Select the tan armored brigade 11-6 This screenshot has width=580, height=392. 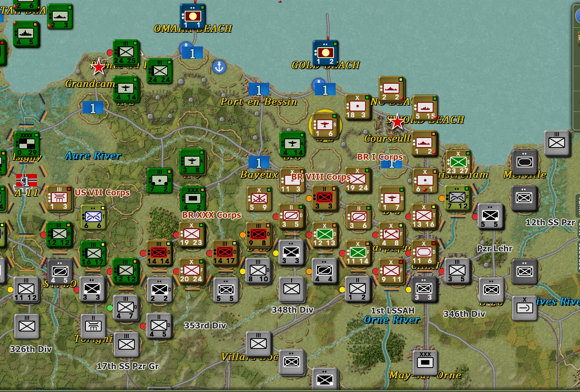tap(424, 252)
